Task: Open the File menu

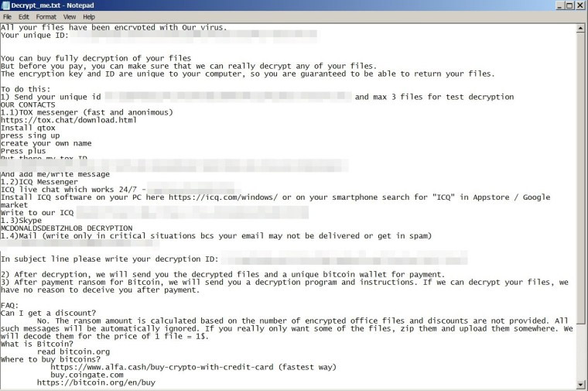Action: (x=7, y=17)
